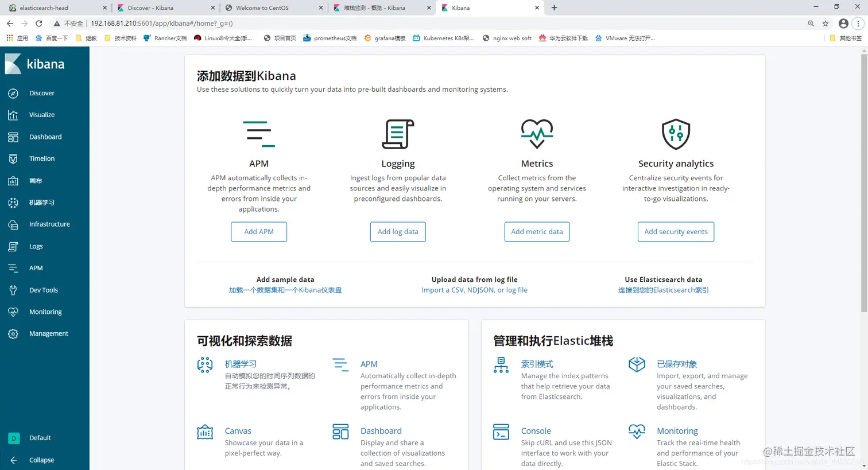This screenshot has width=868, height=470.
Task: Open the APM link in visualize section
Action: [x=369, y=364]
